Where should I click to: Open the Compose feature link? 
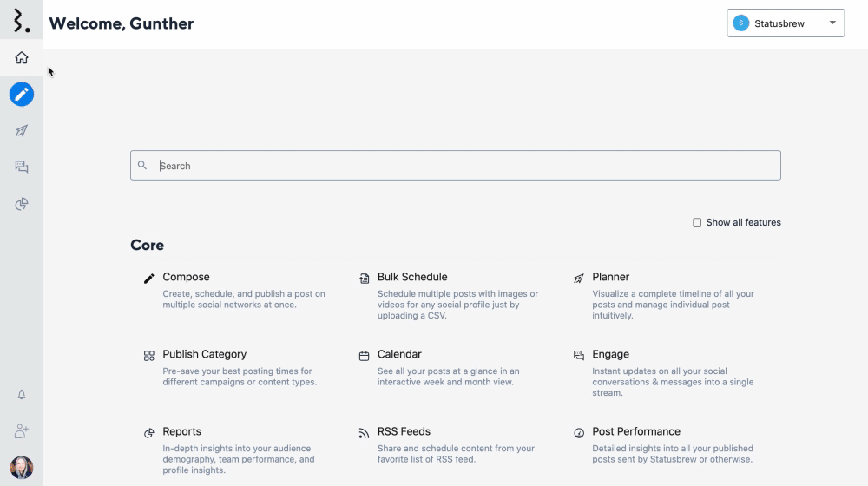(x=186, y=277)
